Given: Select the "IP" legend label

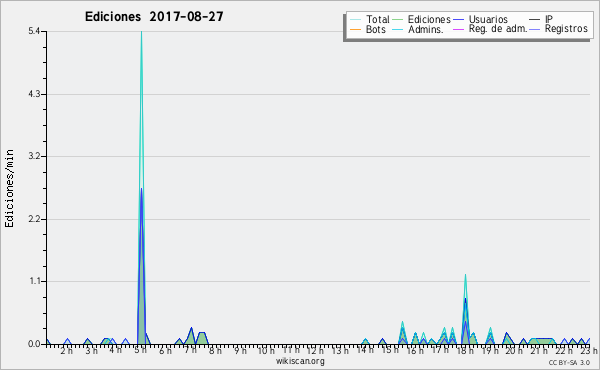Looking at the screenshot, I should click(x=549, y=19).
